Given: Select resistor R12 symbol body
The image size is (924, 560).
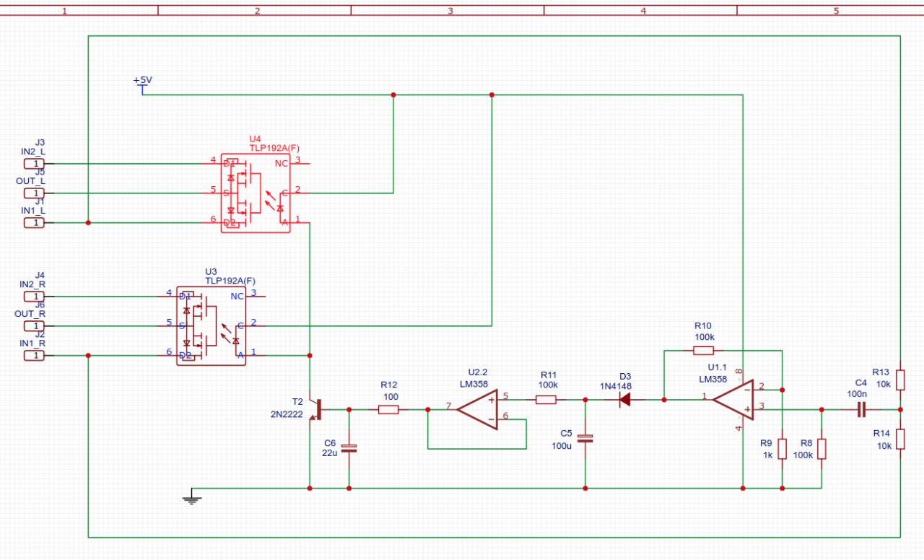Looking at the screenshot, I should point(388,410).
